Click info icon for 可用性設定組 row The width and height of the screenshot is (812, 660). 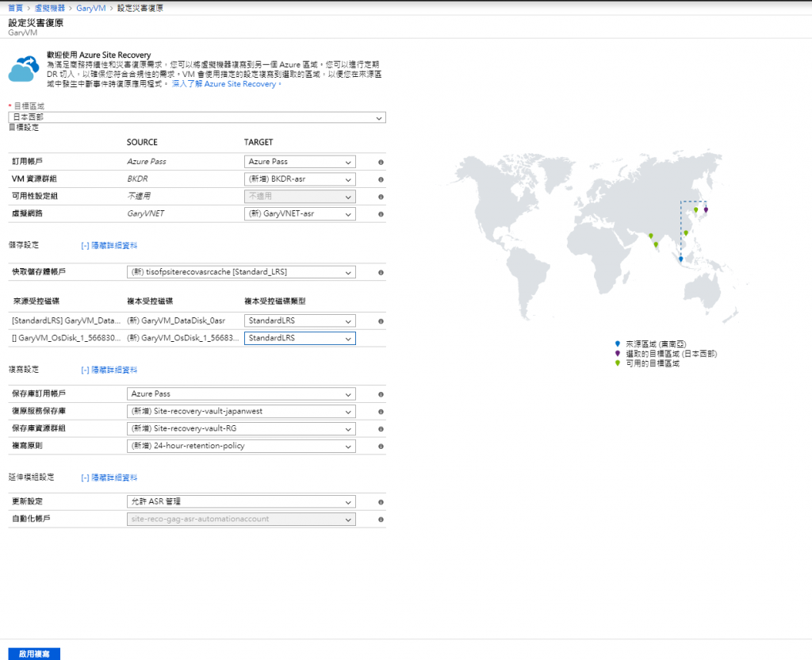(x=381, y=197)
